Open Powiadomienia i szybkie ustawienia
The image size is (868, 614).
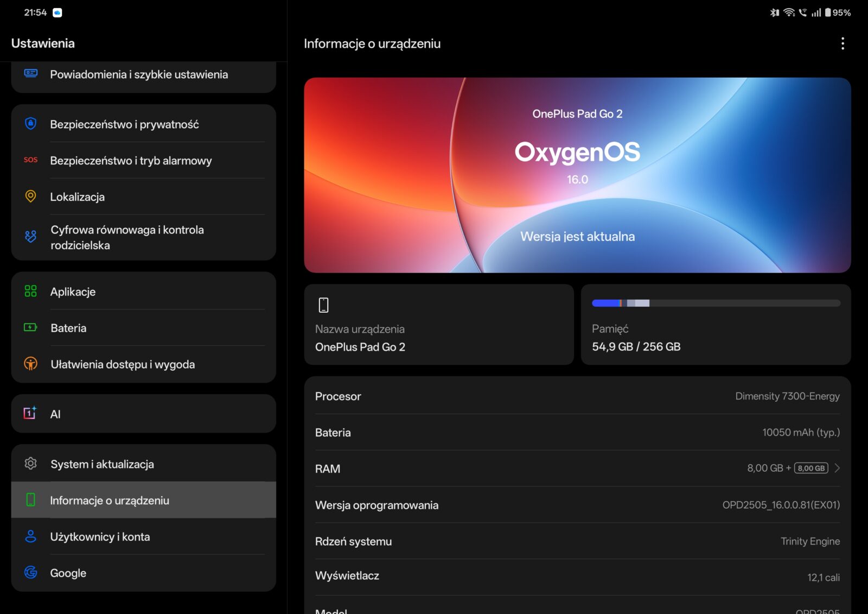coord(139,74)
